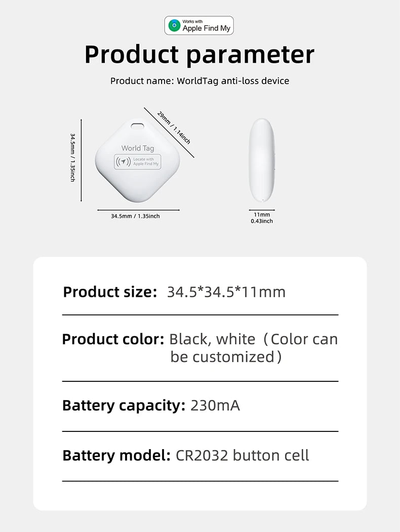Click the keyring hole on the tag
Image resolution: width=400 pixels, height=532 pixels.
(137, 126)
